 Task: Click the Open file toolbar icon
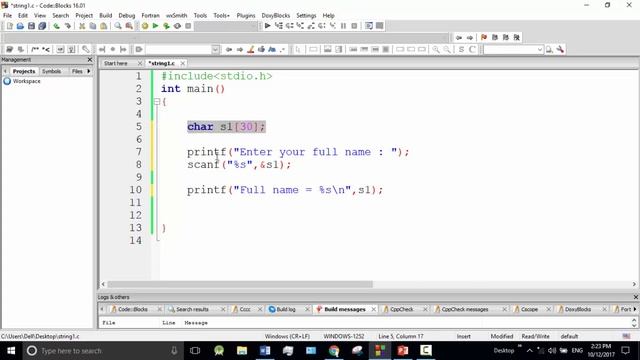pos(20,26)
